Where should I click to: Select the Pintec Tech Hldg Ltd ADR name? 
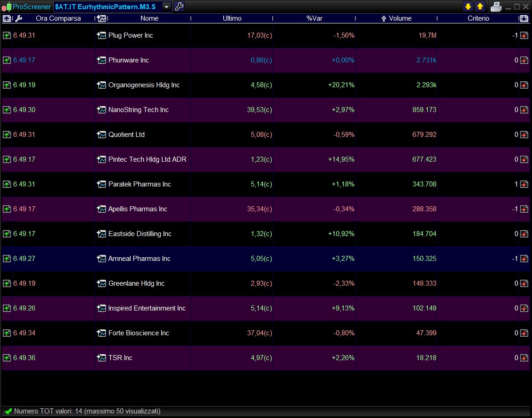147,159
